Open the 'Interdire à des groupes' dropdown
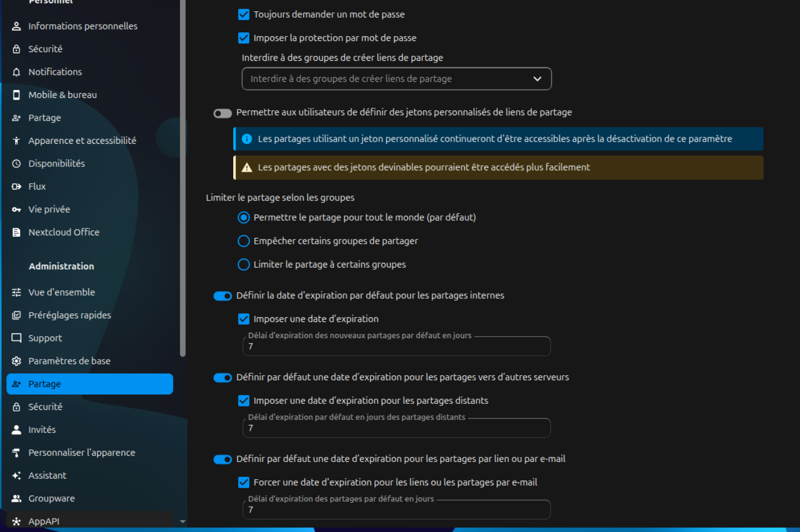 tap(396, 79)
